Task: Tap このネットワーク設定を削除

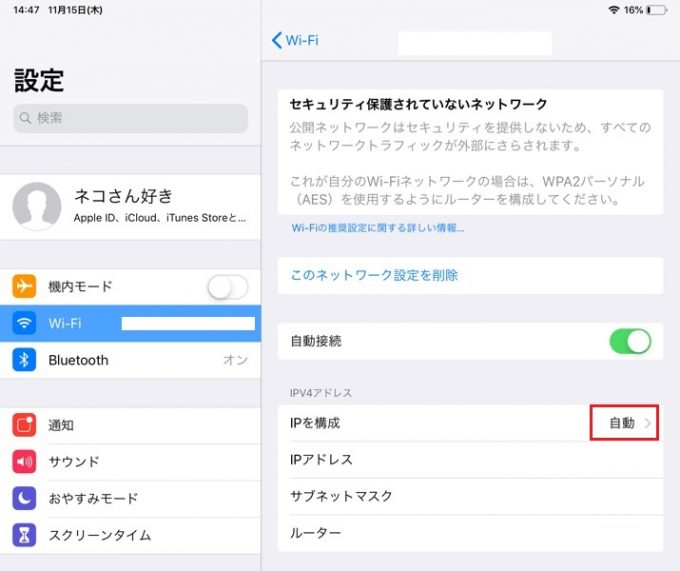Action: tap(470, 275)
